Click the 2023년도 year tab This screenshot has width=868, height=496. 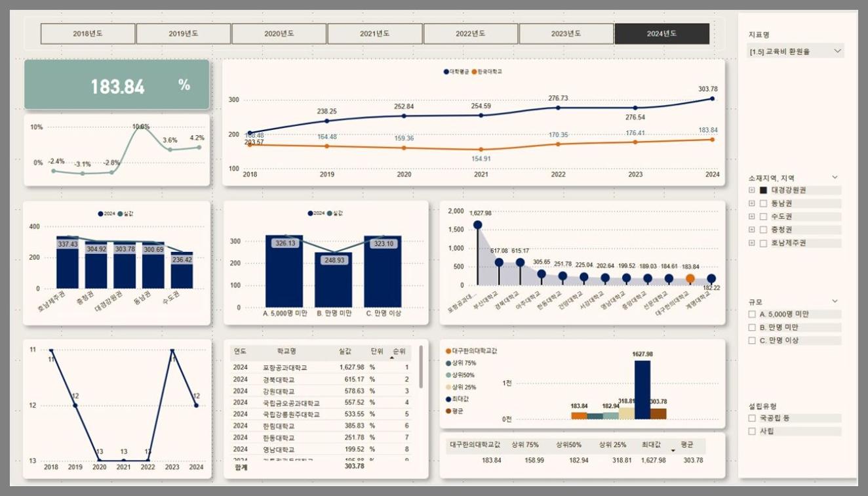[566, 34]
